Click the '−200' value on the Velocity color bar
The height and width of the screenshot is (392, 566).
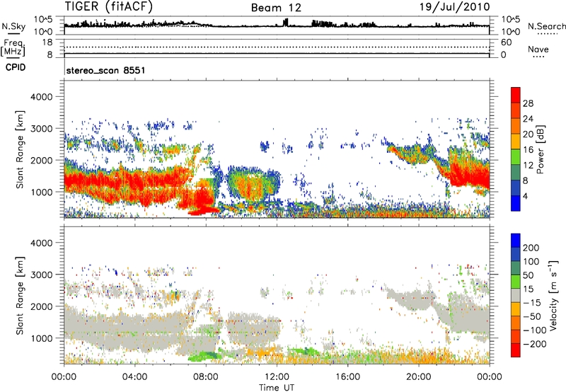534,344
